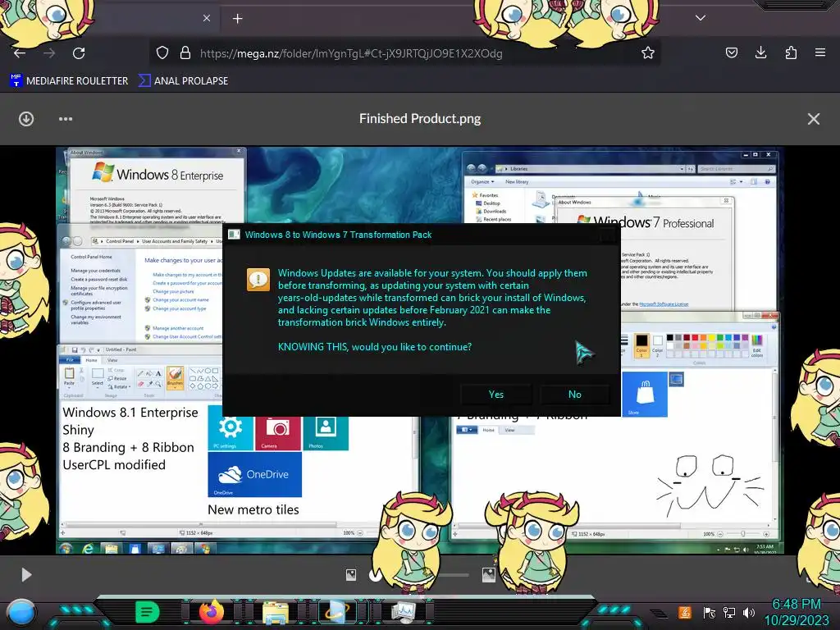Viewport: 840px width, 630px height.
Task: Open the green chat app on the taskbar
Action: (148, 612)
